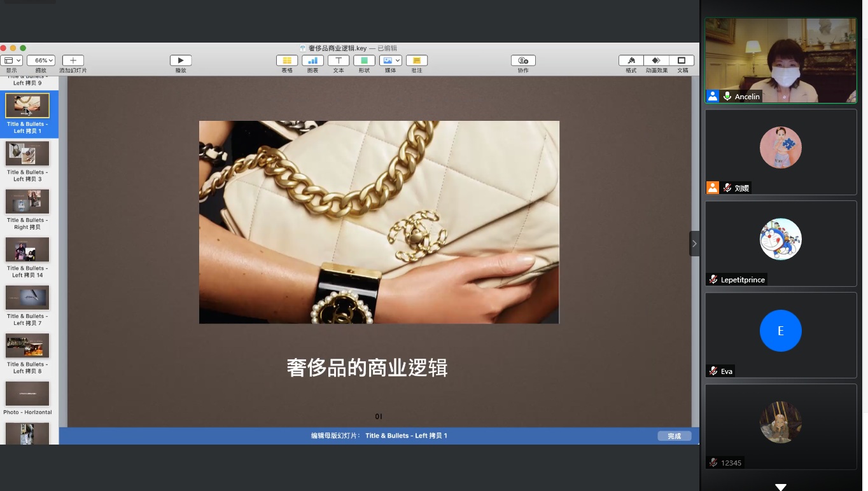Image resolution: width=868 pixels, height=491 pixels.
Task: Show more participants with the down arrow
Action: pos(781,487)
